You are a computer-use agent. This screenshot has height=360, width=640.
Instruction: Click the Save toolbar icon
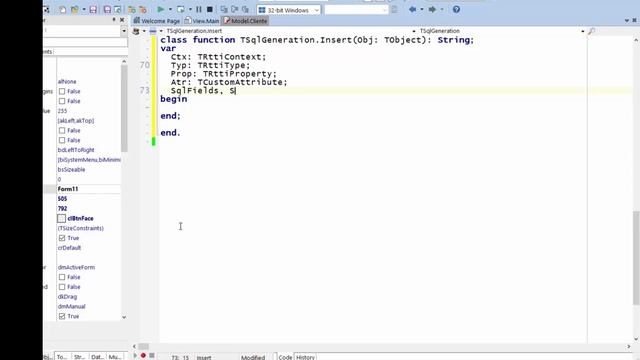click(93, 9)
